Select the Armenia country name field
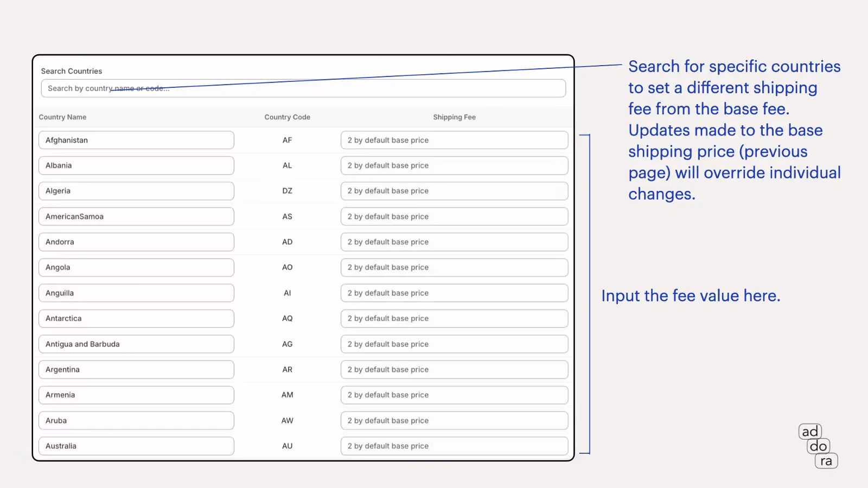This screenshot has width=868, height=488. point(136,395)
